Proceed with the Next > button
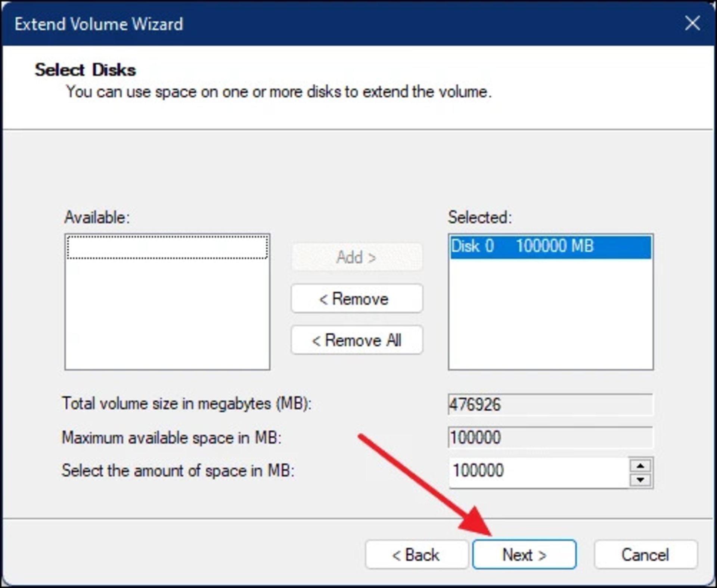Viewport: 717px width, 588px height. (x=524, y=555)
